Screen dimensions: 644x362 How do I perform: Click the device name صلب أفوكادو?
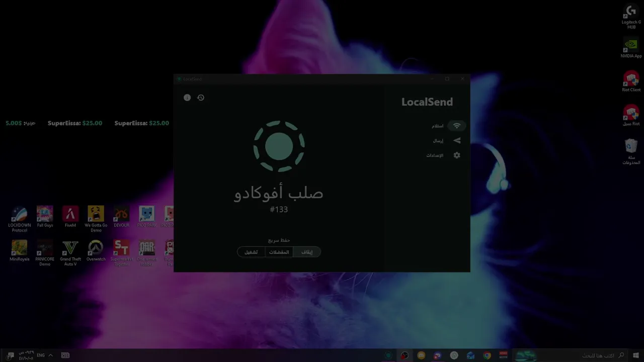(279, 192)
